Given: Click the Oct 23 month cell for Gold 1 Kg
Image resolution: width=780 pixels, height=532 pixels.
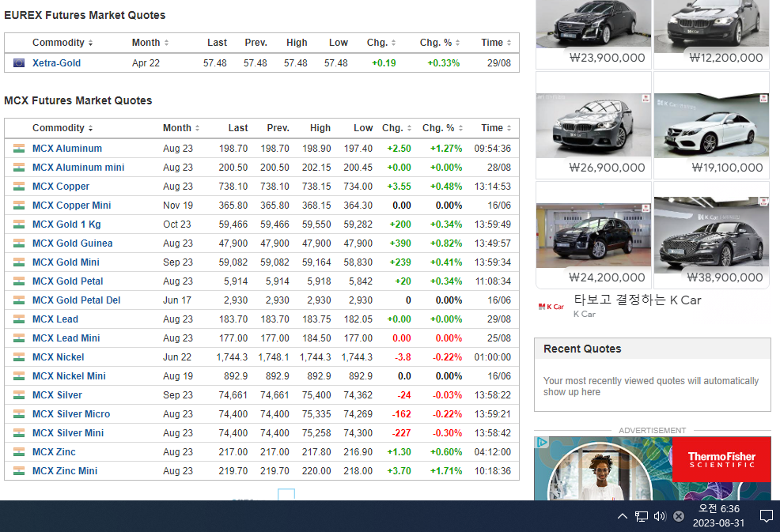Looking at the screenshot, I should [x=177, y=224].
